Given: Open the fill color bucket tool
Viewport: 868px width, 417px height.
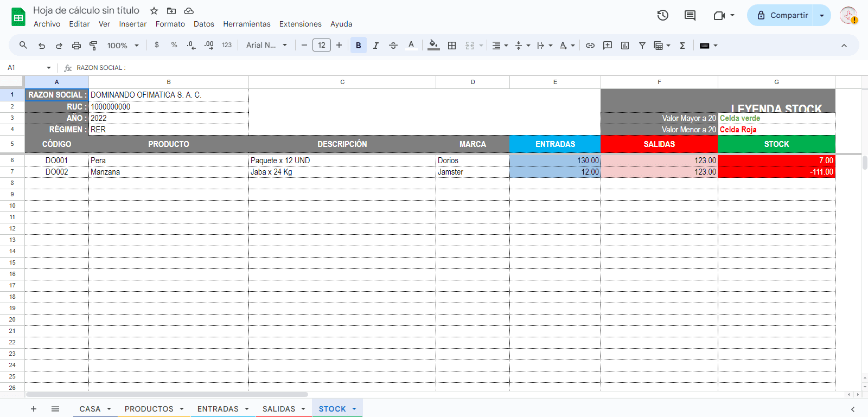Looking at the screenshot, I should (433, 45).
